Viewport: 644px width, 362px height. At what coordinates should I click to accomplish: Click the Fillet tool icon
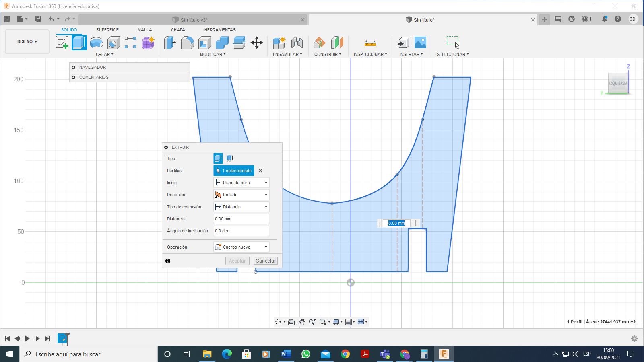(187, 42)
